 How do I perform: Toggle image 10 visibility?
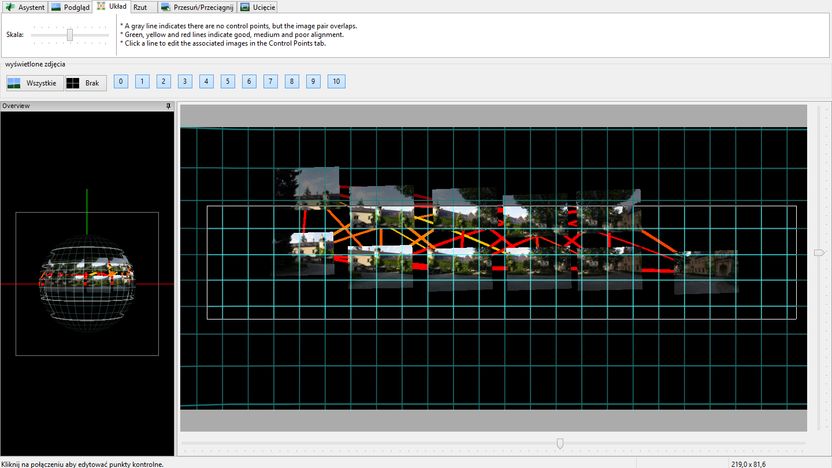(336, 81)
